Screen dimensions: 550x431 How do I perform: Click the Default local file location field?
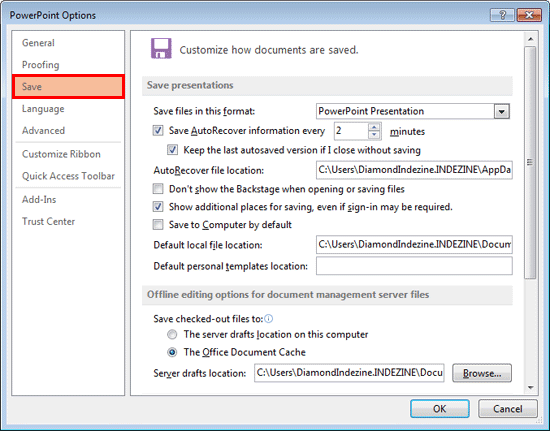coord(414,244)
